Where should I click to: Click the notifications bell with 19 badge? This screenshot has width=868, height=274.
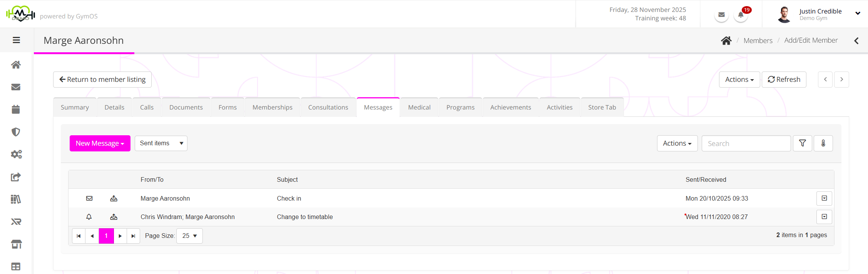741,15
